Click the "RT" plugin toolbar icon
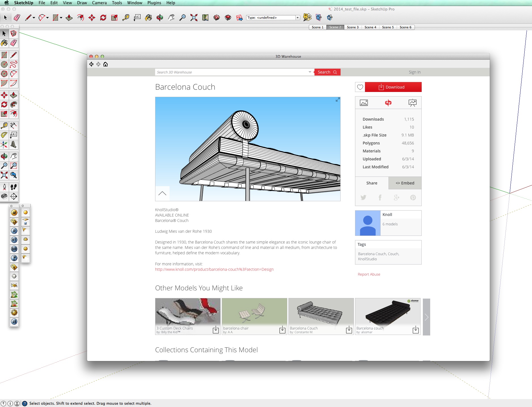The image size is (532, 407). click(14, 240)
